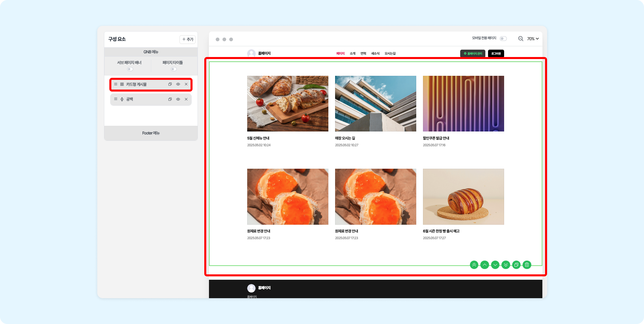Click the 로그아웃 button
Screen dimensions: 644x324
pos(496,54)
